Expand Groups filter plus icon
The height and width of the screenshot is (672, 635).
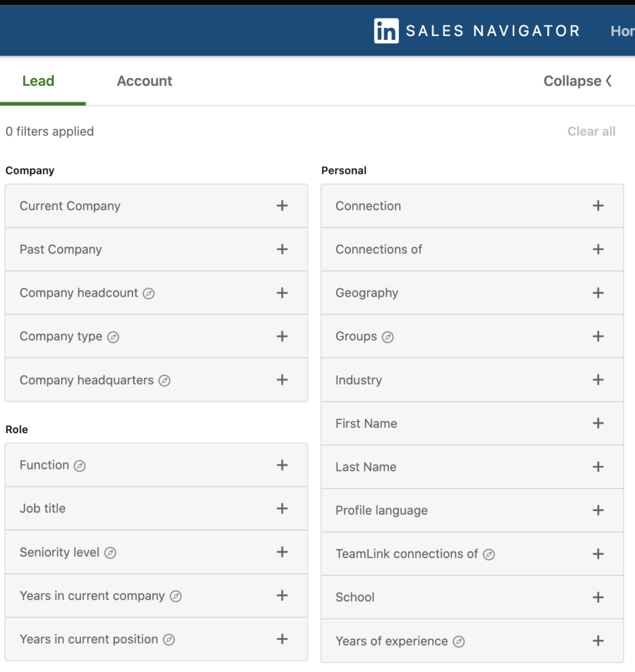coord(598,337)
